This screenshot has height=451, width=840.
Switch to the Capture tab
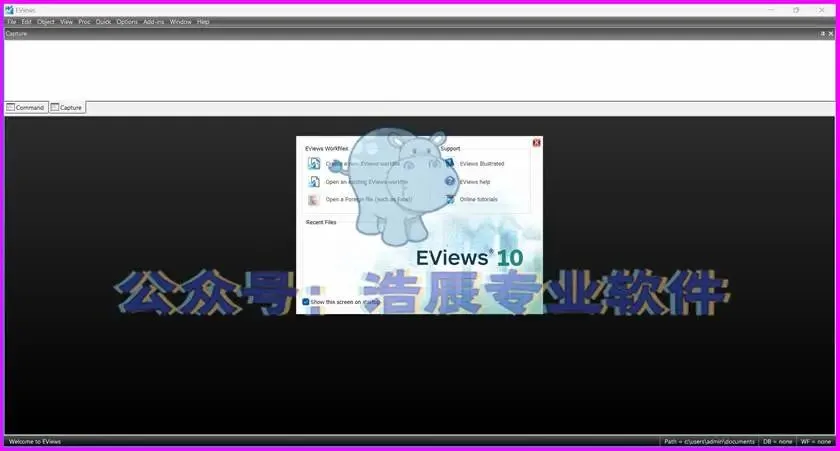[x=68, y=108]
